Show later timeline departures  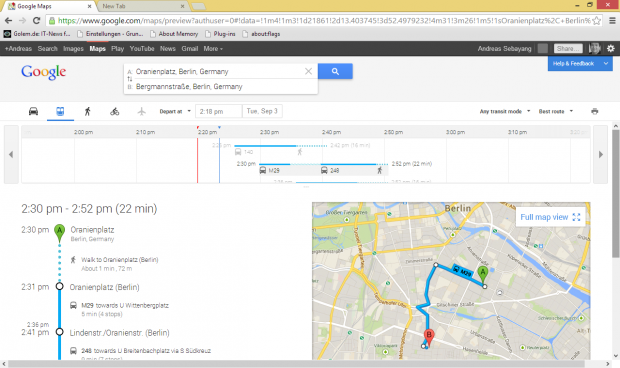pyautogui.click(x=601, y=155)
